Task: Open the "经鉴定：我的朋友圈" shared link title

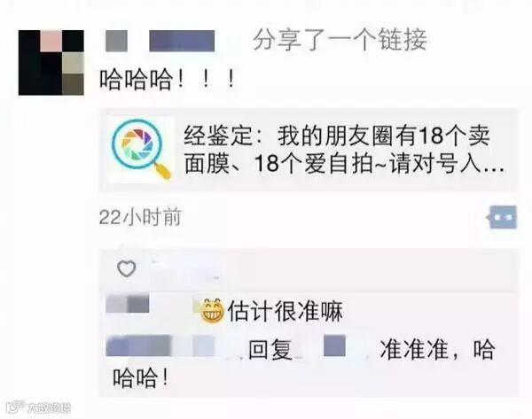Action: [343, 150]
